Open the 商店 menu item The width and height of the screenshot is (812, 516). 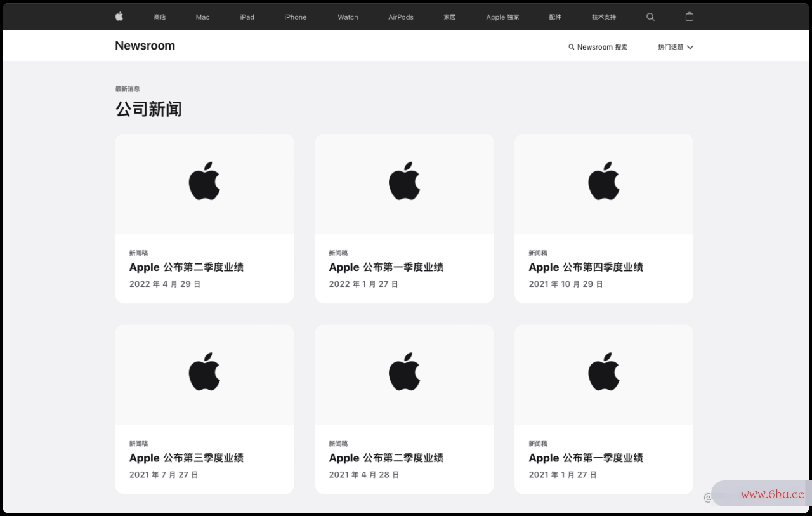pyautogui.click(x=160, y=17)
